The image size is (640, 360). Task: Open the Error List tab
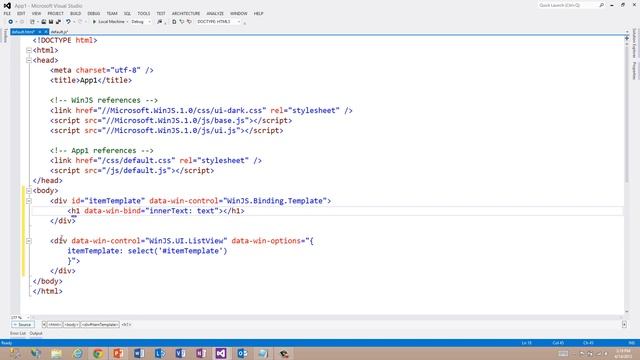[x=18, y=333]
